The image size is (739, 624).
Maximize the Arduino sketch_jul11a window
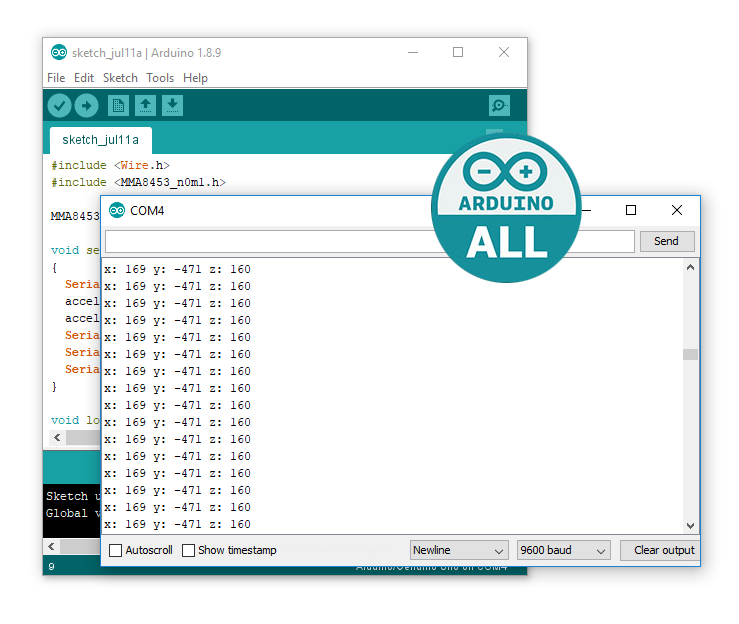[458, 52]
